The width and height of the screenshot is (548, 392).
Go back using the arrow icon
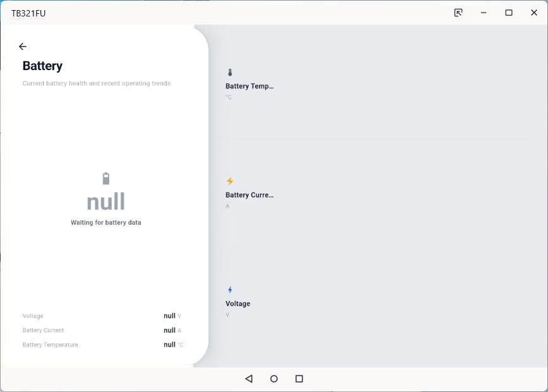[23, 47]
